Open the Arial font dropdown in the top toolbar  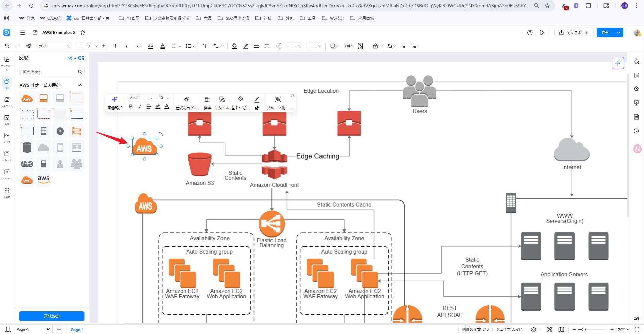[54, 46]
